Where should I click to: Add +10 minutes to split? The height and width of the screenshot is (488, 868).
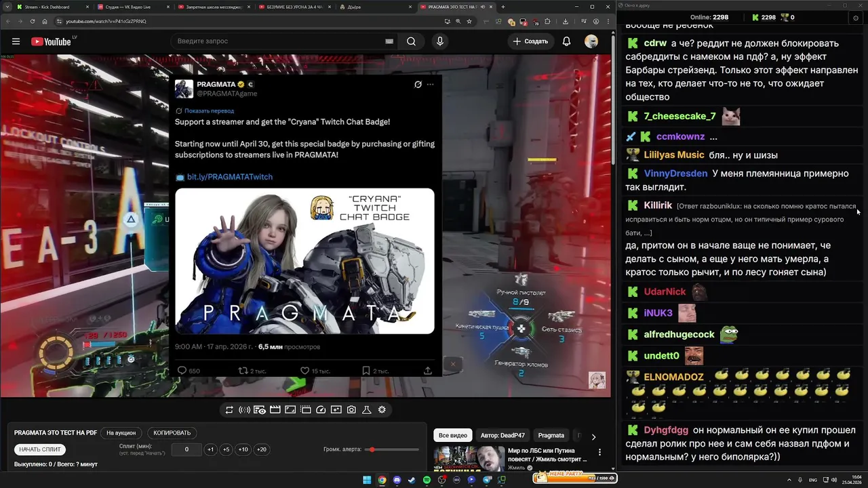[243, 449]
